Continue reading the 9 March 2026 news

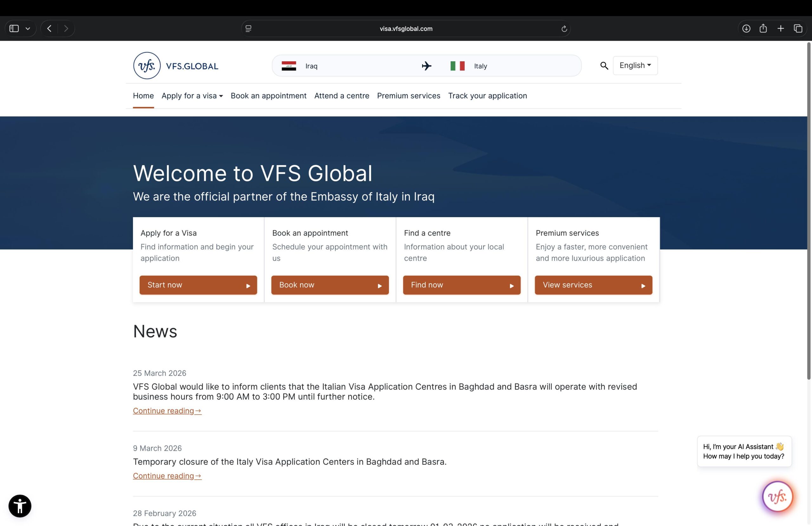click(167, 476)
